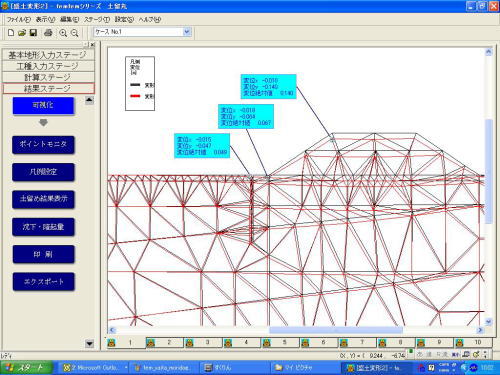Click the canvas vertical scroll-down arrow
500x375 pixels.
[x=489, y=322]
